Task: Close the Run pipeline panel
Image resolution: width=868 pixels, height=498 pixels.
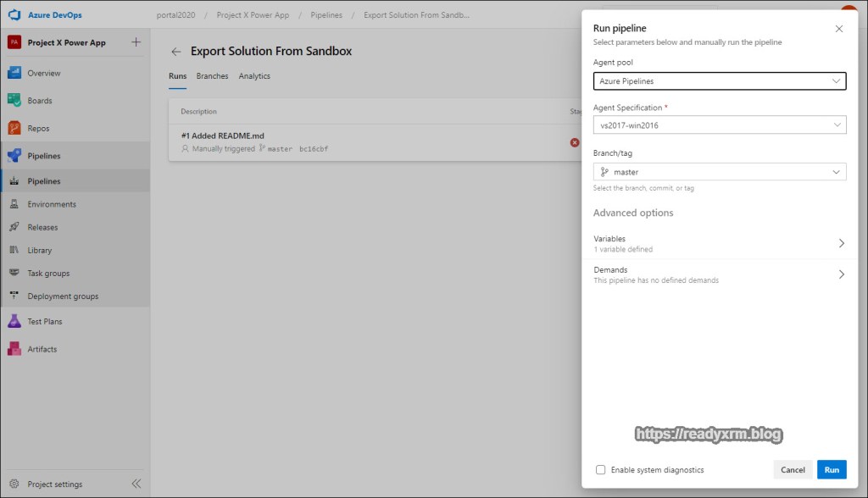Action: [839, 29]
